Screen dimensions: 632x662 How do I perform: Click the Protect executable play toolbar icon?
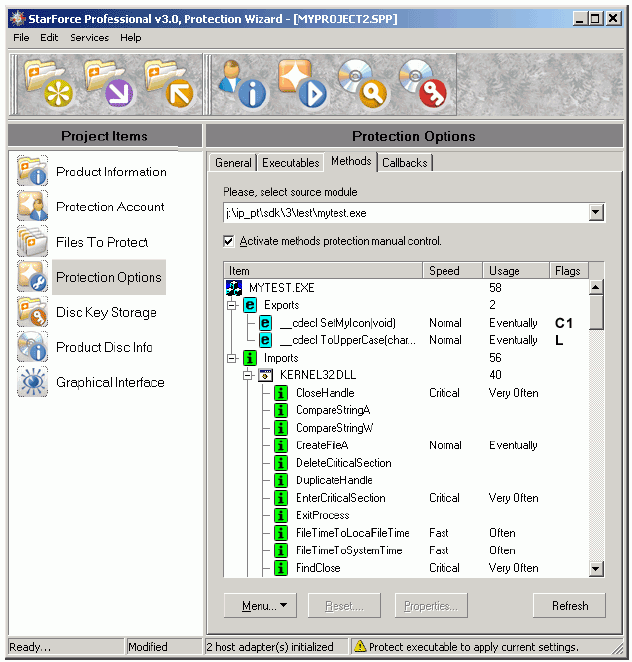[x=302, y=84]
